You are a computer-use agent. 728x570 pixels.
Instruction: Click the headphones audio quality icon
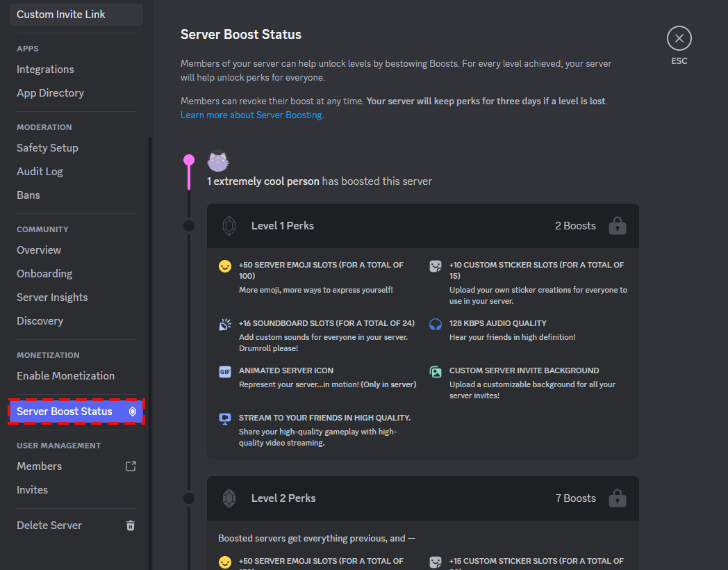pos(435,323)
